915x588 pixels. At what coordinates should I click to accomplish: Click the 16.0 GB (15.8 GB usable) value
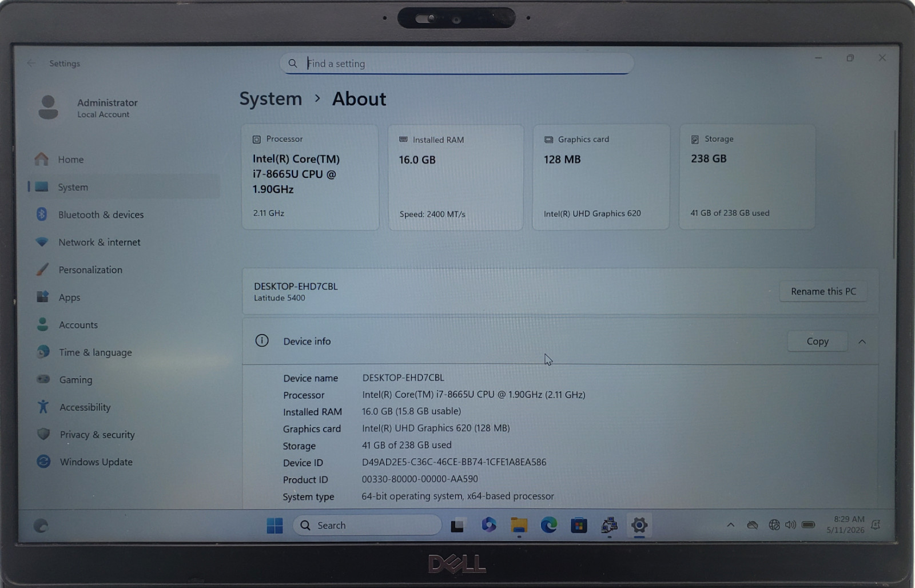(411, 411)
